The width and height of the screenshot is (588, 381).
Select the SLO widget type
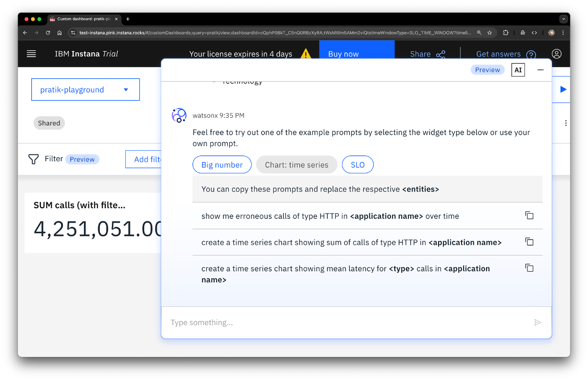tap(357, 165)
